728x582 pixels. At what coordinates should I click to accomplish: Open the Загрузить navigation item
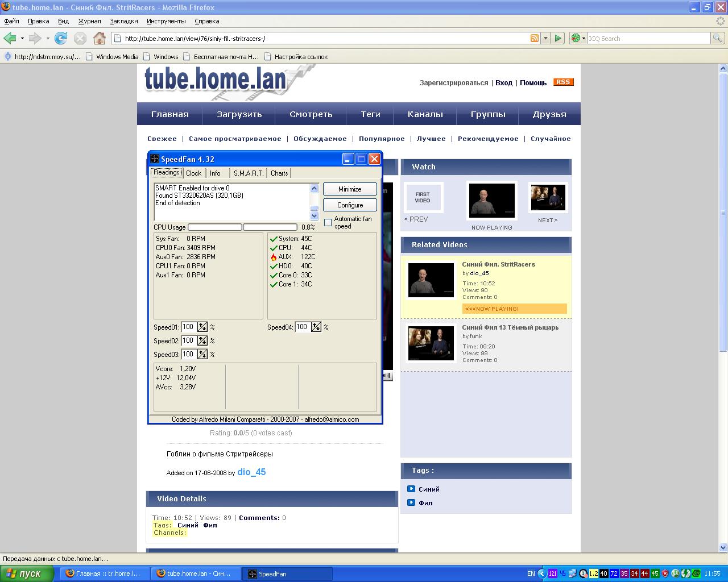pyautogui.click(x=239, y=114)
